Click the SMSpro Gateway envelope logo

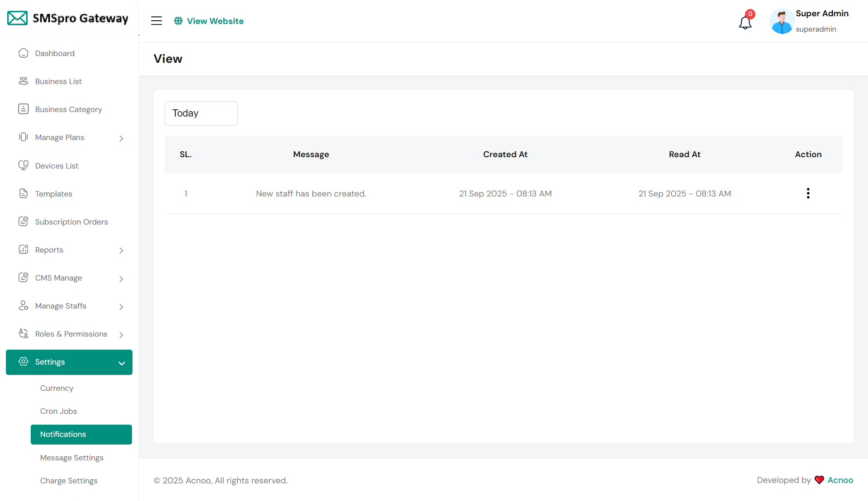coord(18,19)
